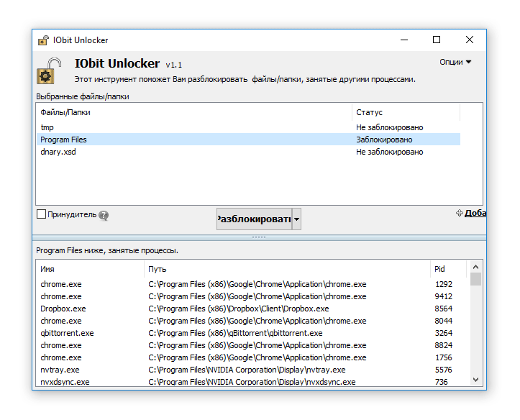Screen dimensions: 520x420
Task: Select the Dropbox.exe process row
Action: click(253, 309)
